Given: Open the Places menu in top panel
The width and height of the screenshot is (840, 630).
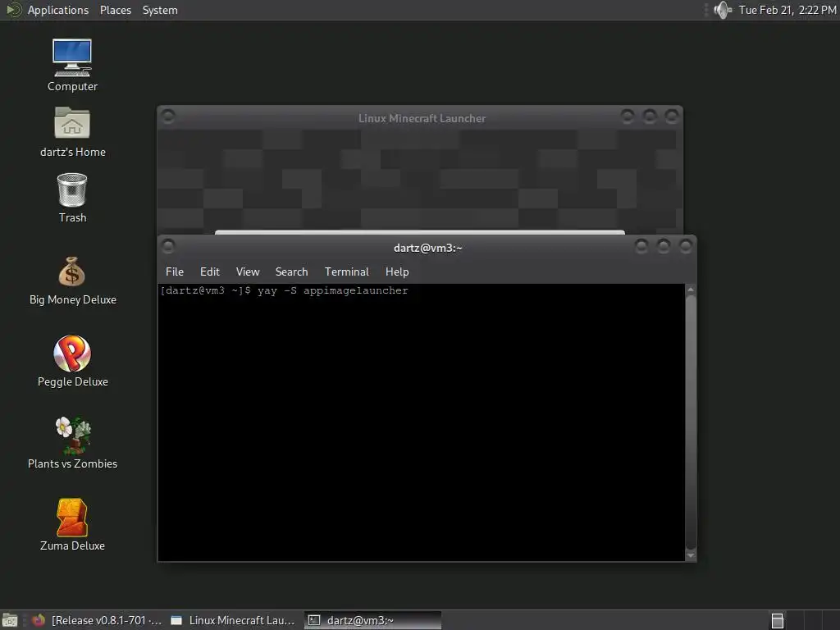Looking at the screenshot, I should pos(115,10).
